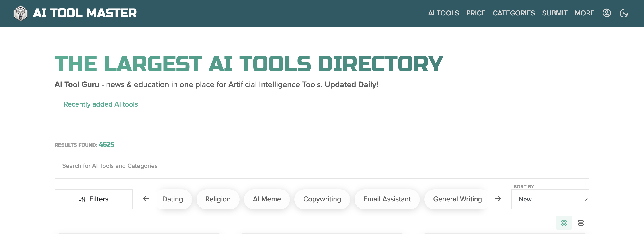Select the Copywriting category chip

pos(322,199)
